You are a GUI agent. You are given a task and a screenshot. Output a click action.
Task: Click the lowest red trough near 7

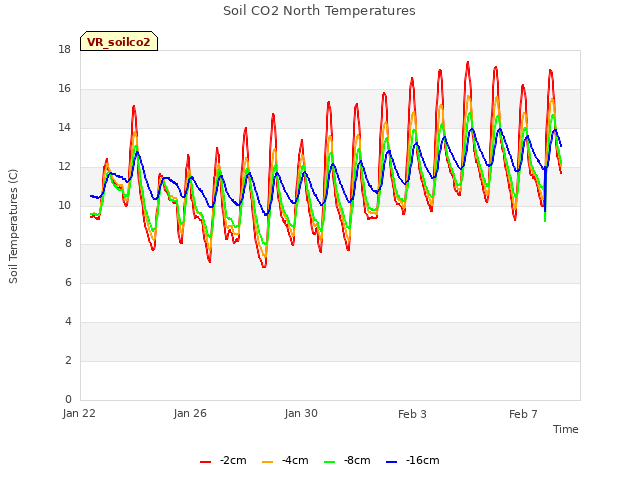coord(264,266)
